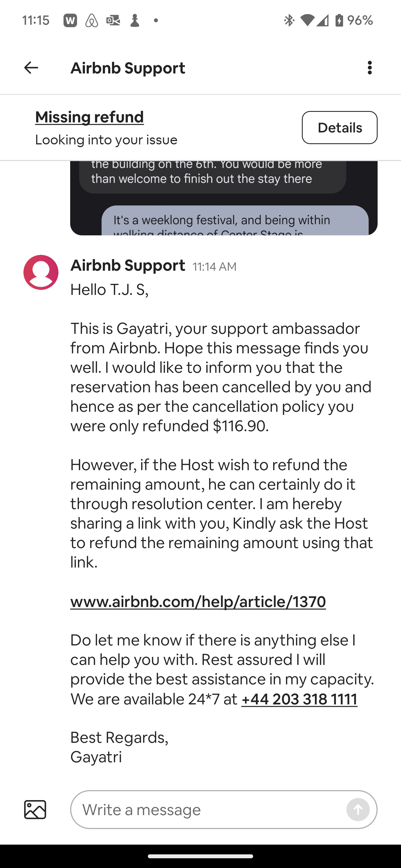
Task: Open the Missing refund link
Action: 89,117
